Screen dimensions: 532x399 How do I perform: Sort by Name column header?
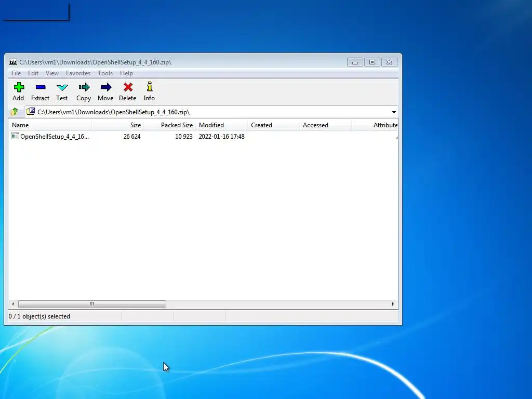(50, 125)
